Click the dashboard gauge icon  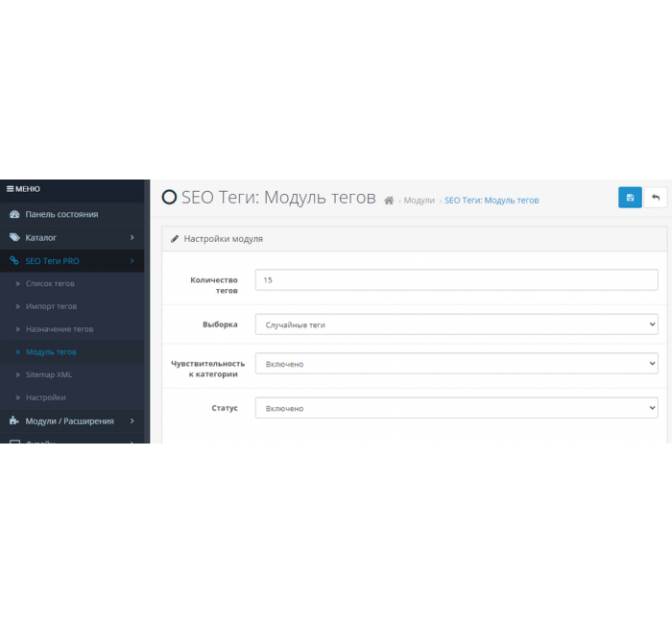coord(14,214)
